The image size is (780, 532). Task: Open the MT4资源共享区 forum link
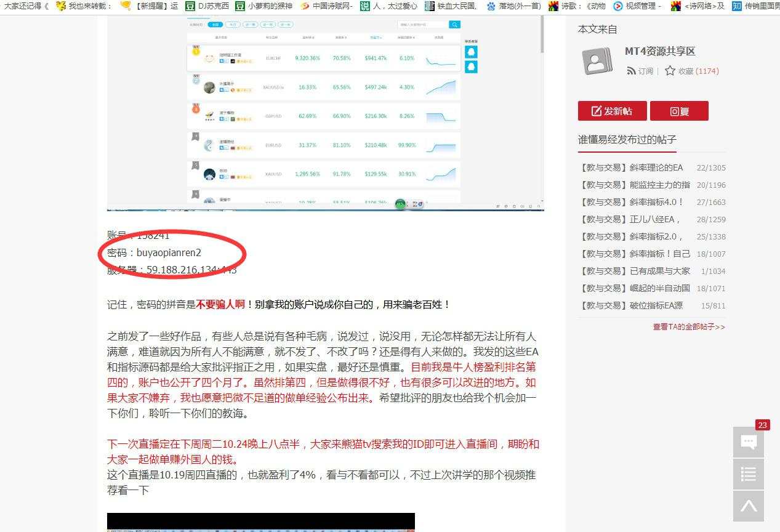660,52
